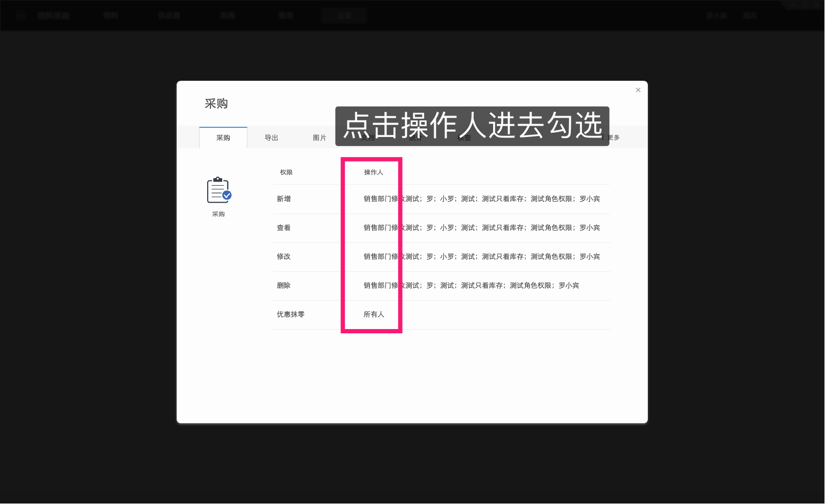Click the username 罗小宾 in the top-right
Image resolution: width=825 pixels, height=504 pixels.
coord(717,15)
